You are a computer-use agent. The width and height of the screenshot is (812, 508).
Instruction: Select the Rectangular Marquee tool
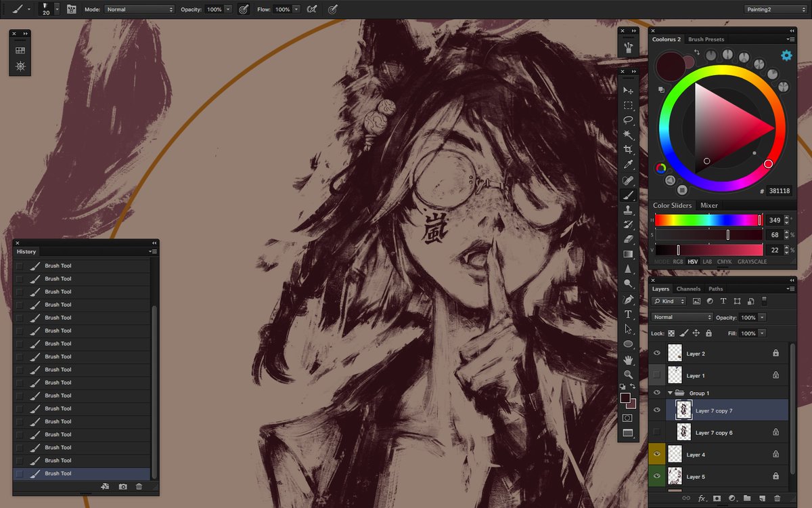tap(628, 105)
